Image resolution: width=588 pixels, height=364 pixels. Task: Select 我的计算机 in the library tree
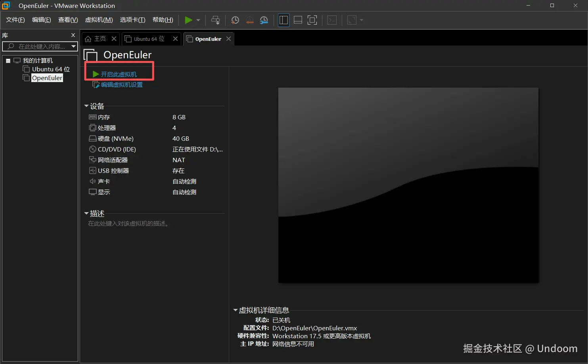coord(38,60)
